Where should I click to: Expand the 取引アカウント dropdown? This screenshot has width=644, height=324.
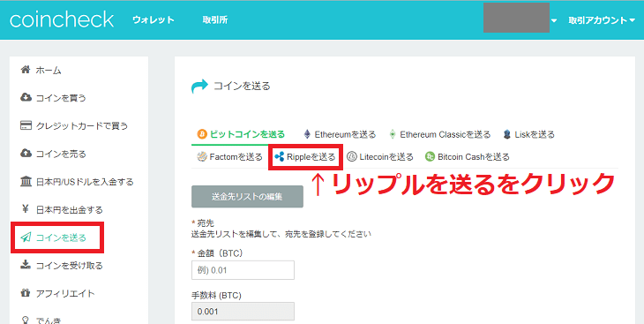602,20
